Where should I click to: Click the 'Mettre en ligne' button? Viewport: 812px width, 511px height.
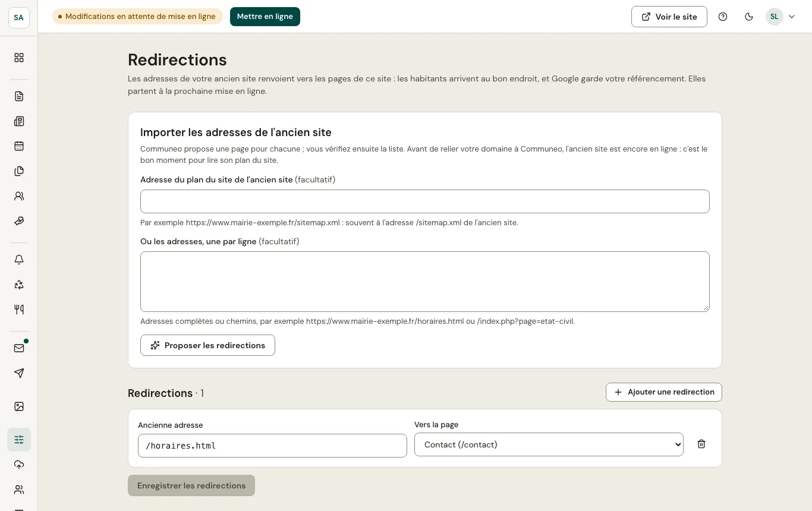[265, 17]
